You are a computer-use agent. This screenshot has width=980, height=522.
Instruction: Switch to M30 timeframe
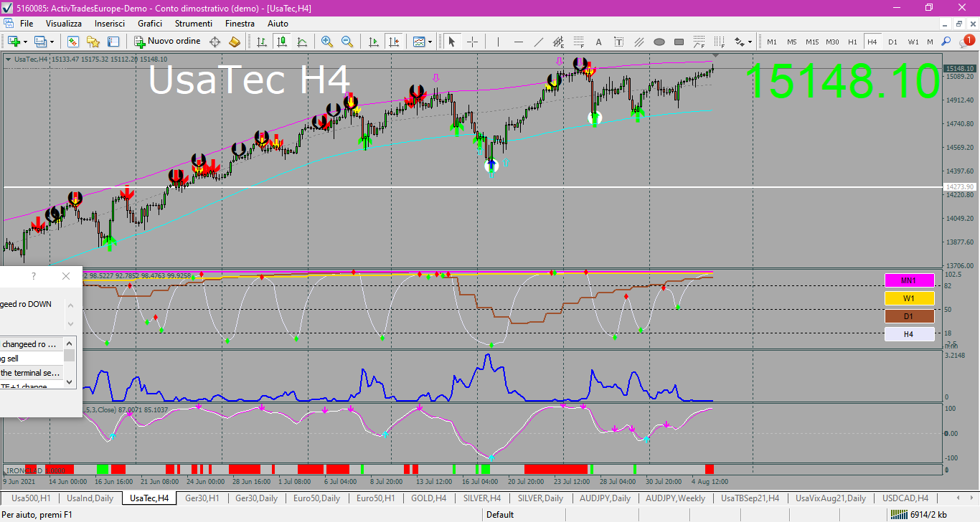[x=832, y=42]
